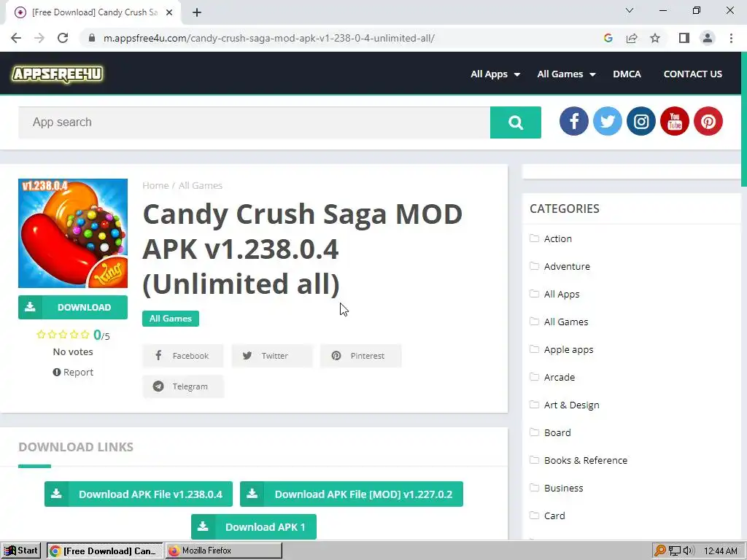747x560 pixels.
Task: Open the Instagram circle icon in header
Action: click(640, 122)
